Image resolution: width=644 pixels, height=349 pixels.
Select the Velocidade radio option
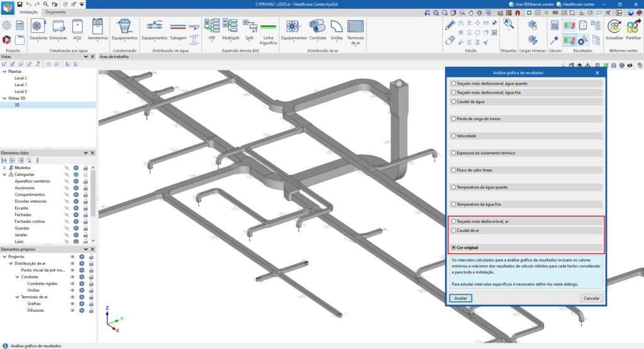click(453, 135)
